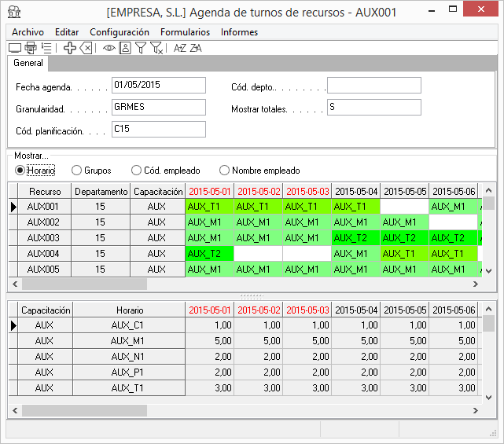Click the delete record icon
The image size is (504, 444).
pyautogui.click(x=86, y=48)
